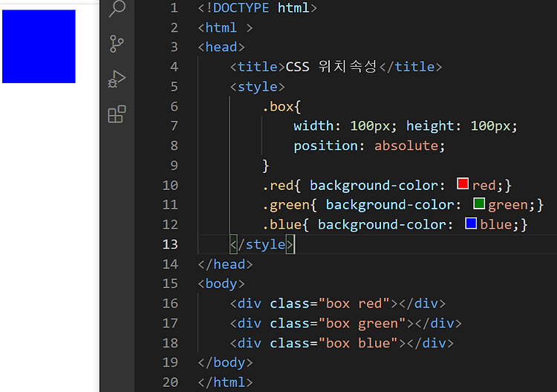Click the opening html tag on line 2
The image size is (557, 392).
(x=225, y=27)
